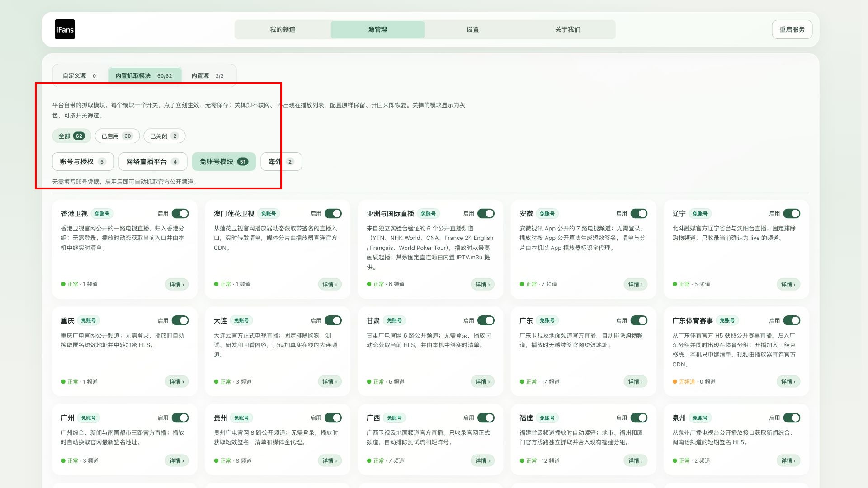Expand 详情 for 广东体育赛事

pos(788,382)
